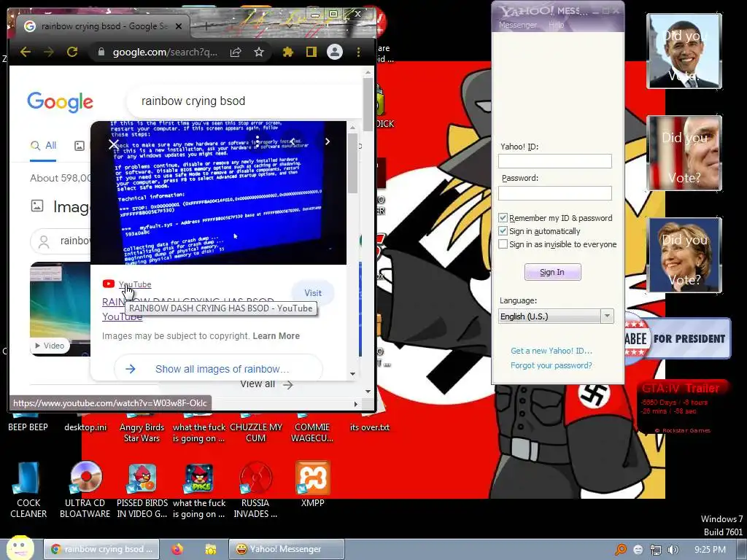Bookmark this page with the star icon
The height and width of the screenshot is (560, 747).
pyautogui.click(x=259, y=52)
